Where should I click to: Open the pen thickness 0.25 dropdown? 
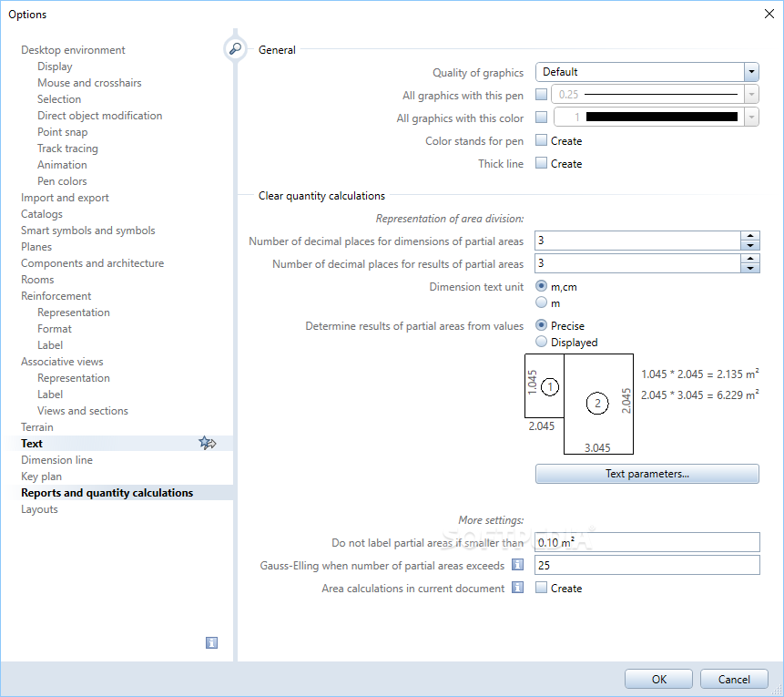pos(751,94)
